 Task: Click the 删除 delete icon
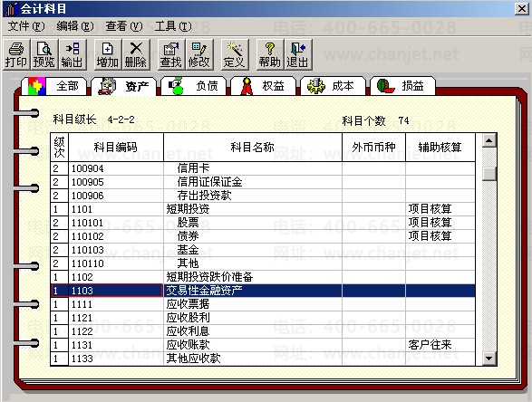(136, 54)
